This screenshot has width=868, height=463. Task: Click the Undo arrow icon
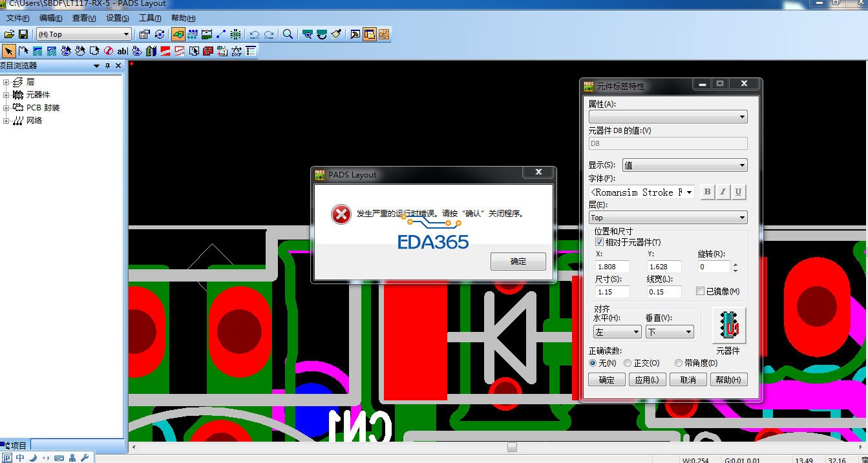[255, 34]
